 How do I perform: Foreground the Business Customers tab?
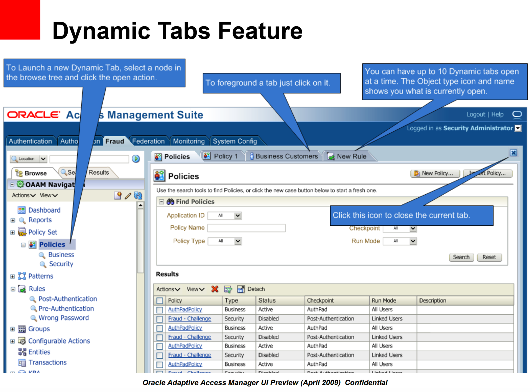pos(284,156)
